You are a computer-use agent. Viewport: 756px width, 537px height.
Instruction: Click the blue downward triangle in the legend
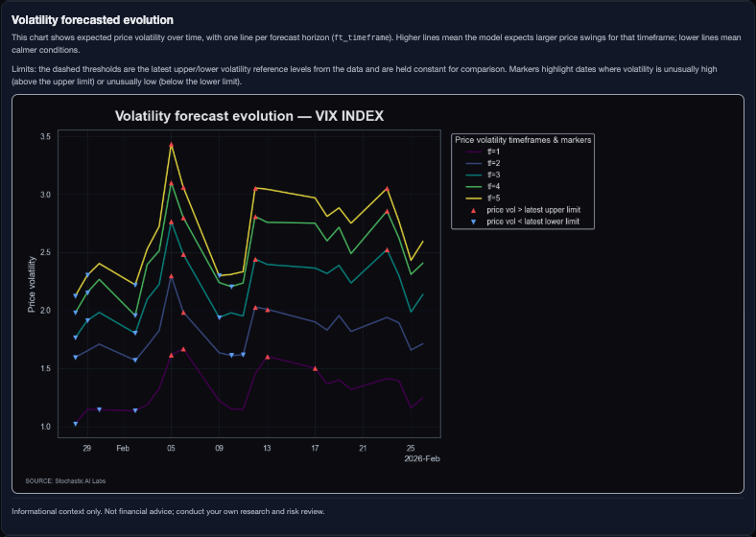point(473,222)
